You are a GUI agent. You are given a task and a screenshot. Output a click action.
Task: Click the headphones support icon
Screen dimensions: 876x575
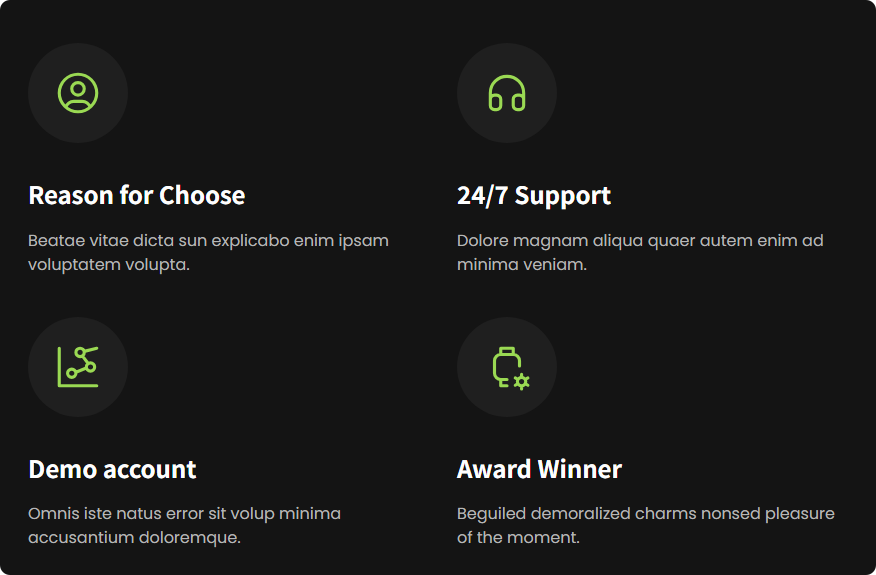[506, 93]
